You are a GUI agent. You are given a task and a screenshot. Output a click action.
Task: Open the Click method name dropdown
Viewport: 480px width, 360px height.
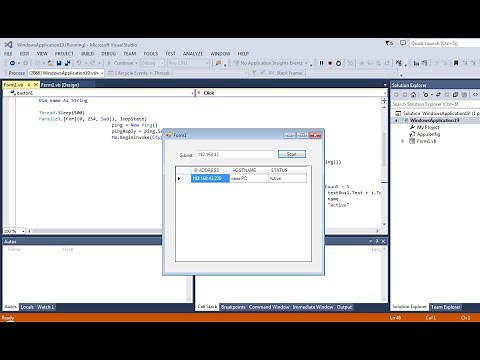[385, 93]
